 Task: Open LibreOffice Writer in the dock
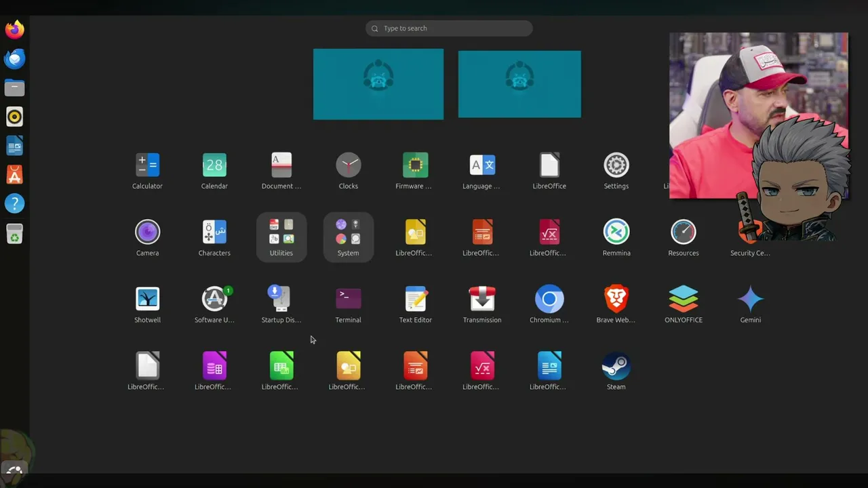pyautogui.click(x=14, y=146)
